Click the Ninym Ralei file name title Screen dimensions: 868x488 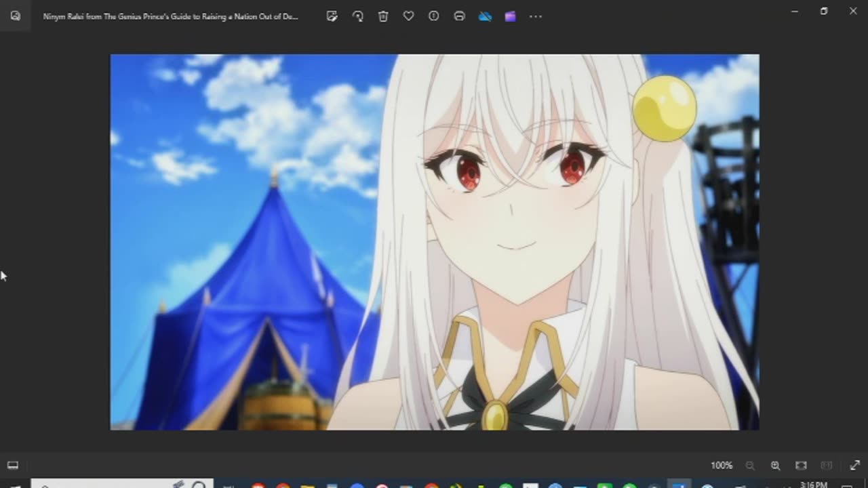pos(170,16)
